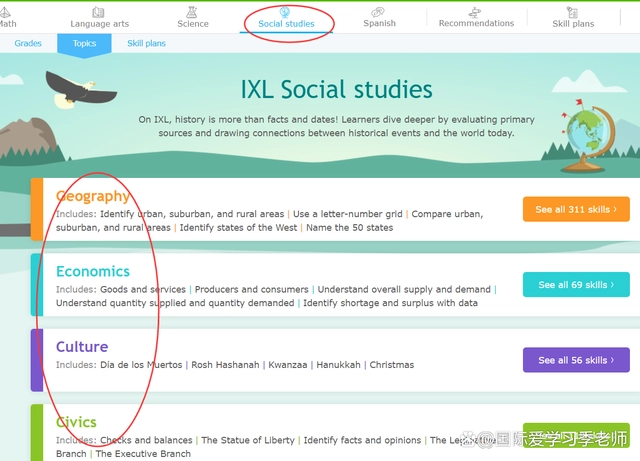Open 'Rosh Hashanah' skill
The width and height of the screenshot is (640, 461).
tap(225, 365)
